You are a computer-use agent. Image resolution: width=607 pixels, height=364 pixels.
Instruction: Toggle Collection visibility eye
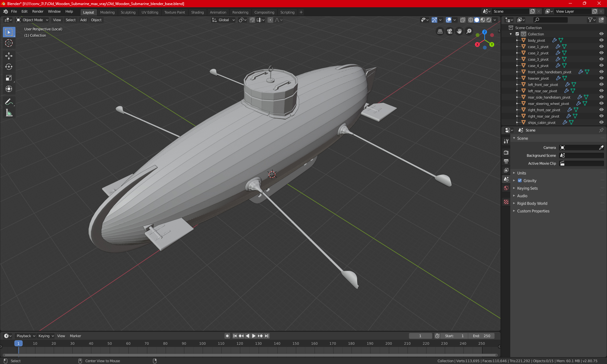click(601, 34)
